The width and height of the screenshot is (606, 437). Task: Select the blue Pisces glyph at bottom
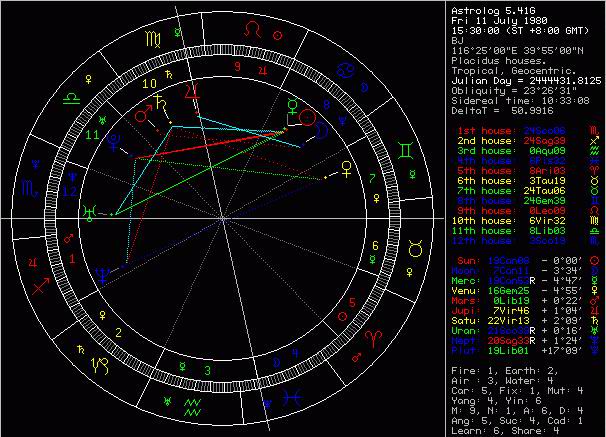pyautogui.click(x=291, y=397)
